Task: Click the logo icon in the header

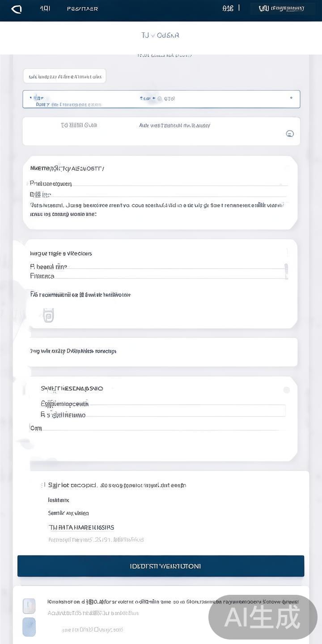Action: [17, 9]
